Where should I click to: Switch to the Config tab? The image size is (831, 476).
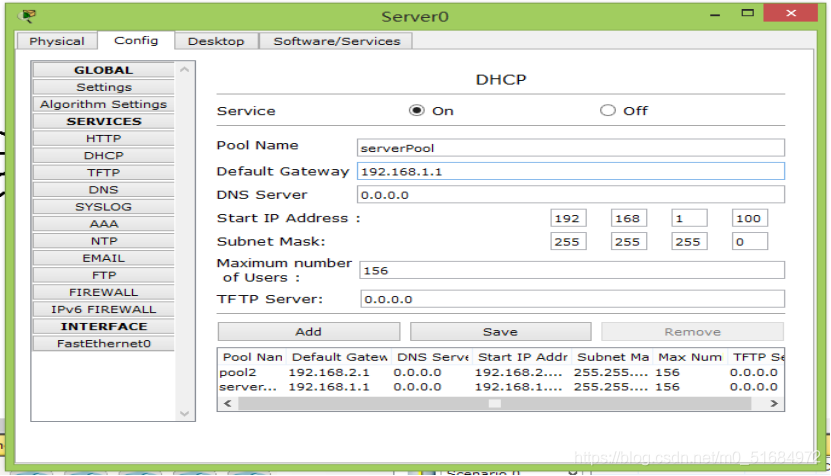136,40
